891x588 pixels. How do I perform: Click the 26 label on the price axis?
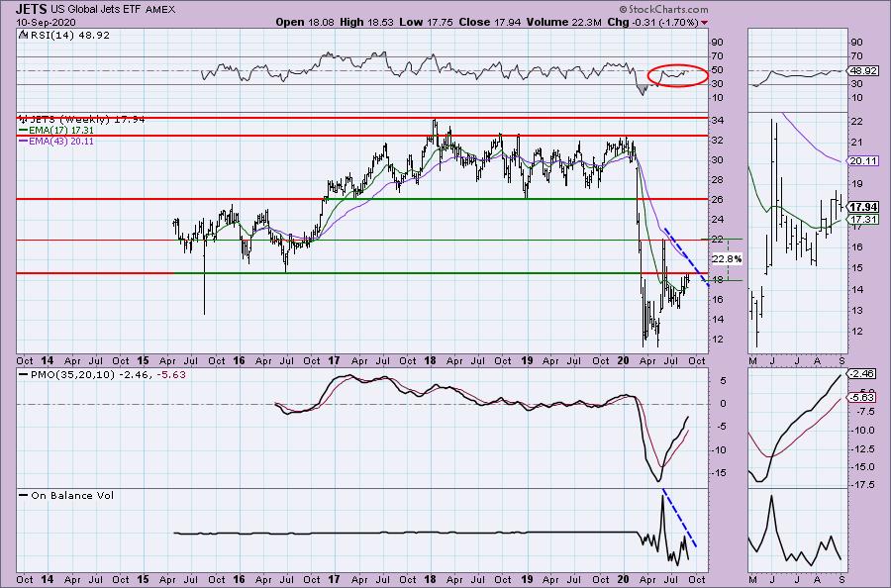click(x=718, y=200)
